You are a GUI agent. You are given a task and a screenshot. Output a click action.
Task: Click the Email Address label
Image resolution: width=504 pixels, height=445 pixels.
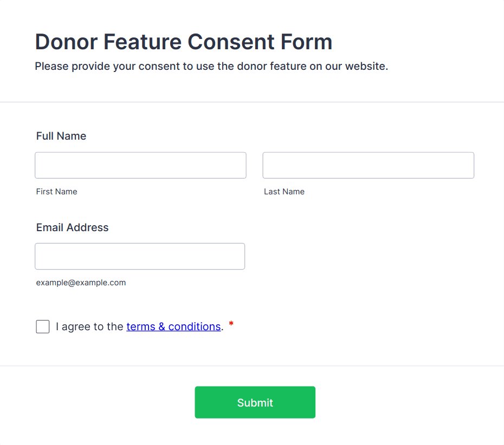click(72, 227)
